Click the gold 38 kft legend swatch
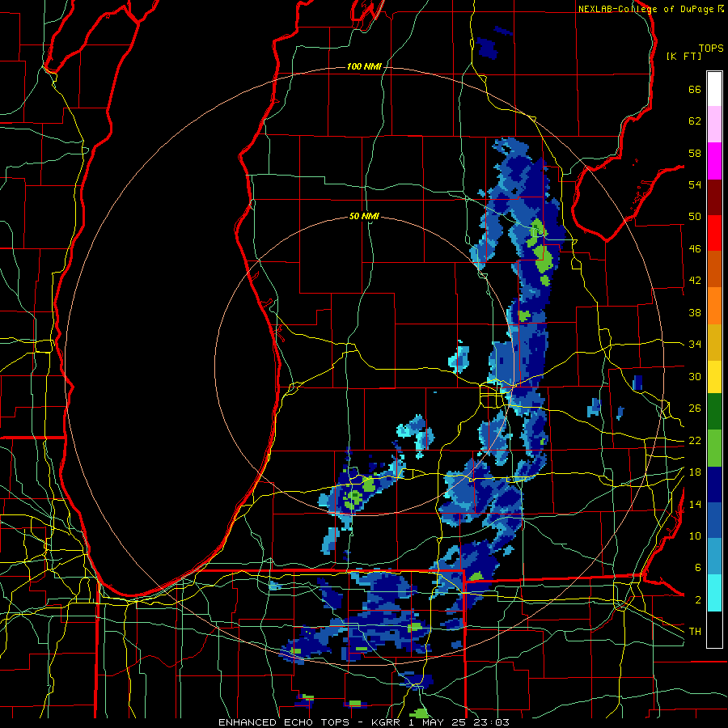This screenshot has width=728, height=728. (714, 342)
